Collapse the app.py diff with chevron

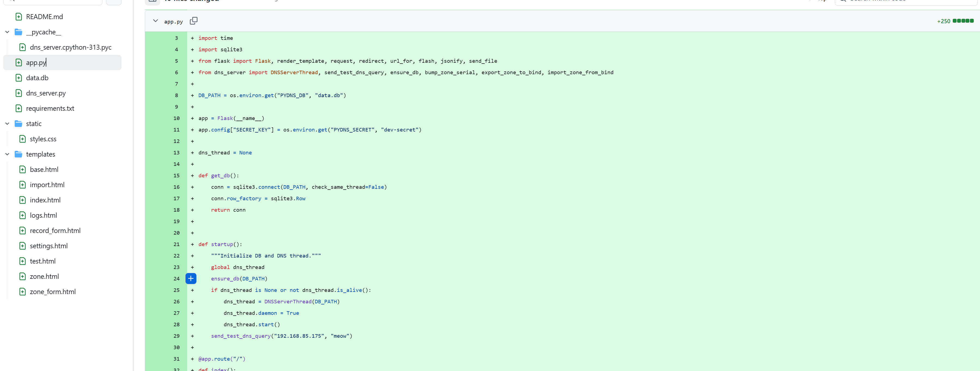(x=155, y=21)
